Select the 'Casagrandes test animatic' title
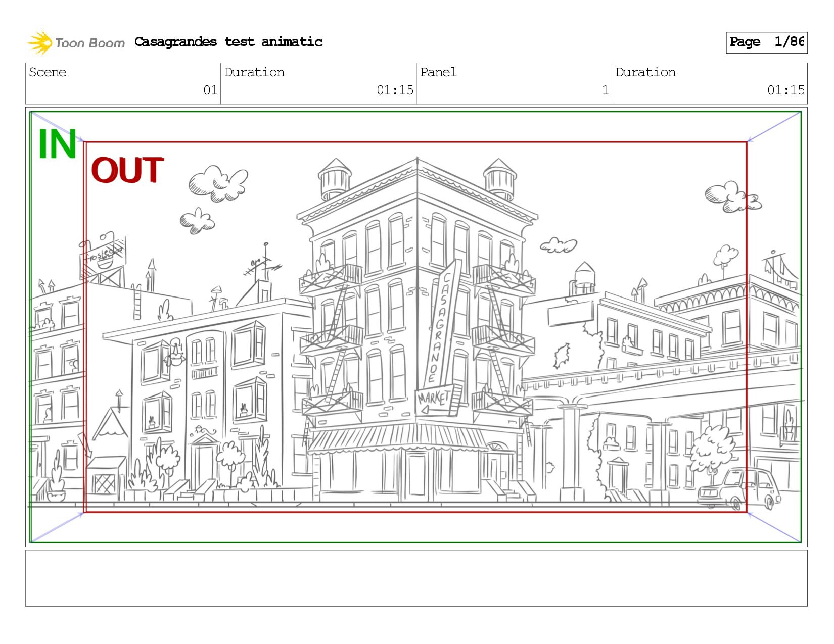Image resolution: width=834 pixels, height=644 pixels. [228, 42]
